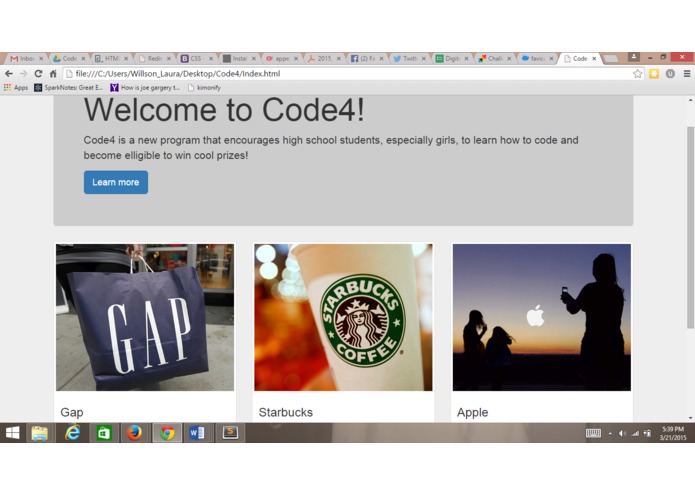Open the volume speaker tray icon

[622, 434]
